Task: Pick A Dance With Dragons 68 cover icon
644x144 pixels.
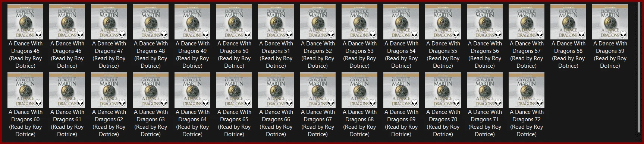Action: point(359,90)
